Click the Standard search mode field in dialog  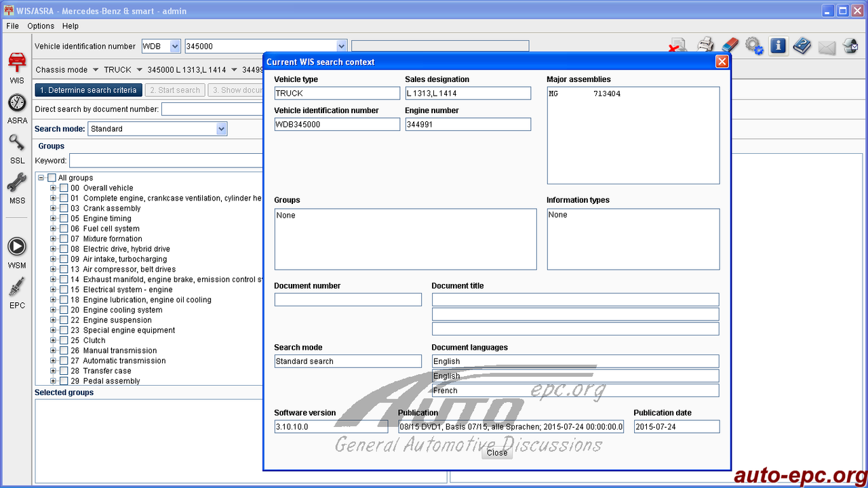(x=348, y=361)
